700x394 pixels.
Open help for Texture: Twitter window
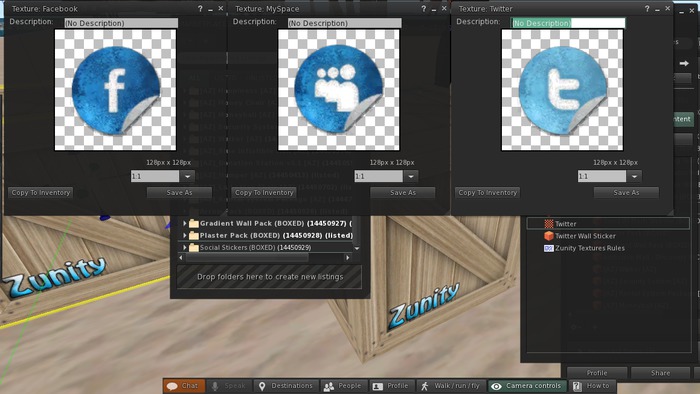(647, 8)
